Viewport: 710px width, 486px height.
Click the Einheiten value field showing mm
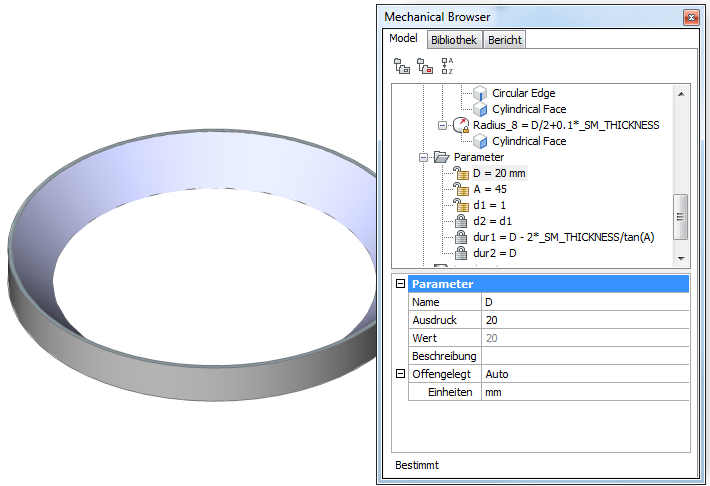coord(584,392)
